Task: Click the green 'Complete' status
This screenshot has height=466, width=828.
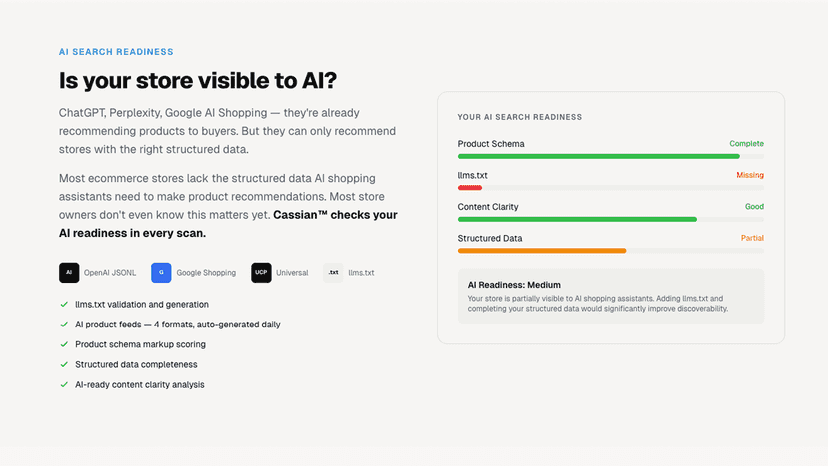Action: [746, 144]
